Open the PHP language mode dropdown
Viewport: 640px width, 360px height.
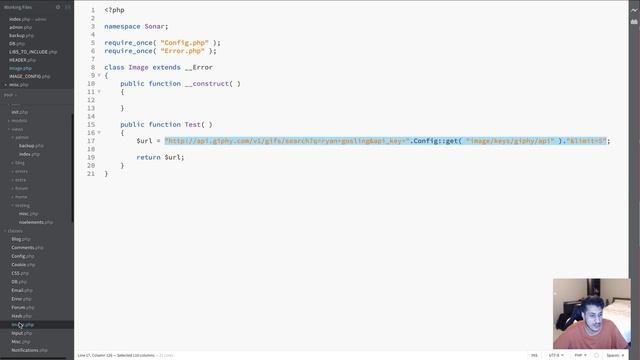(x=580, y=356)
